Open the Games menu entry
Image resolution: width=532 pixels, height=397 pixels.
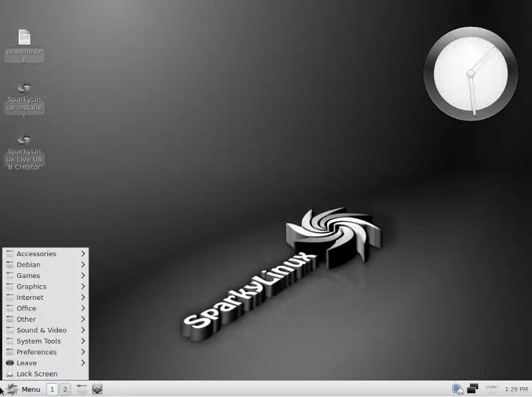(x=45, y=275)
